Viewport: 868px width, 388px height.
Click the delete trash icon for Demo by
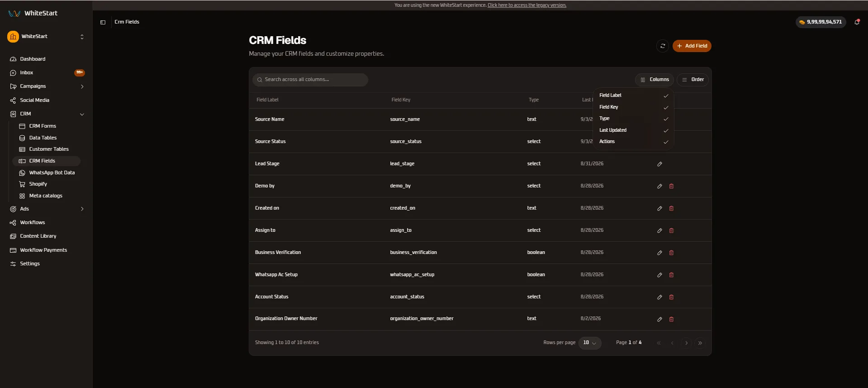671,186
